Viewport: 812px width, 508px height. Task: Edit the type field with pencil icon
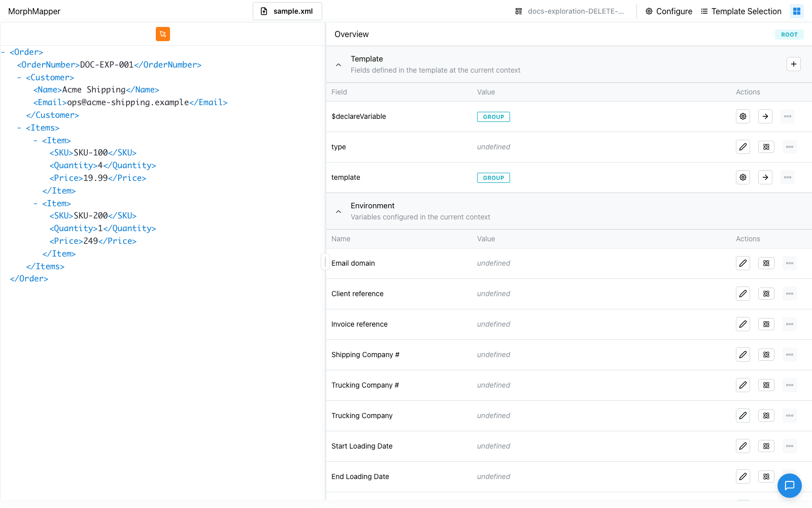[743, 147]
